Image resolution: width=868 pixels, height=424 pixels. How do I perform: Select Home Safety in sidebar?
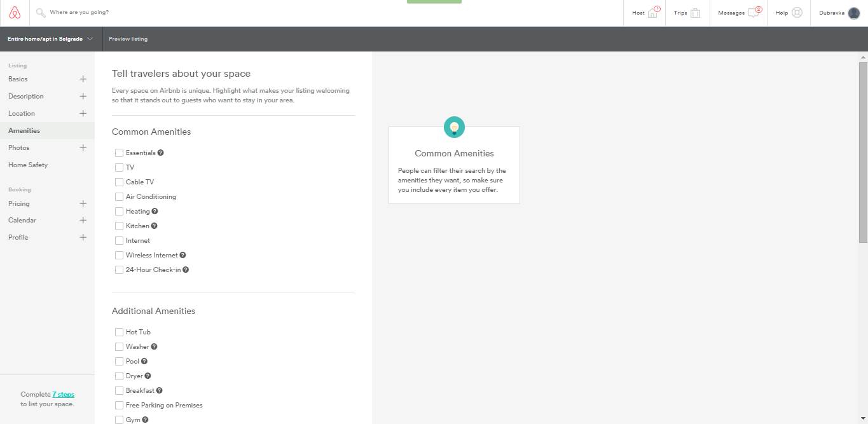pos(28,165)
